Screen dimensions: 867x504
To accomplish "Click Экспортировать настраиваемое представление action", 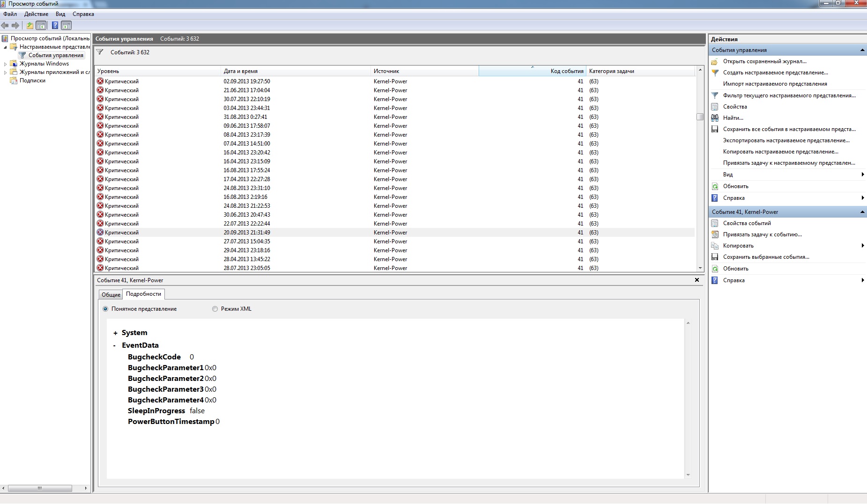I will [x=786, y=140].
